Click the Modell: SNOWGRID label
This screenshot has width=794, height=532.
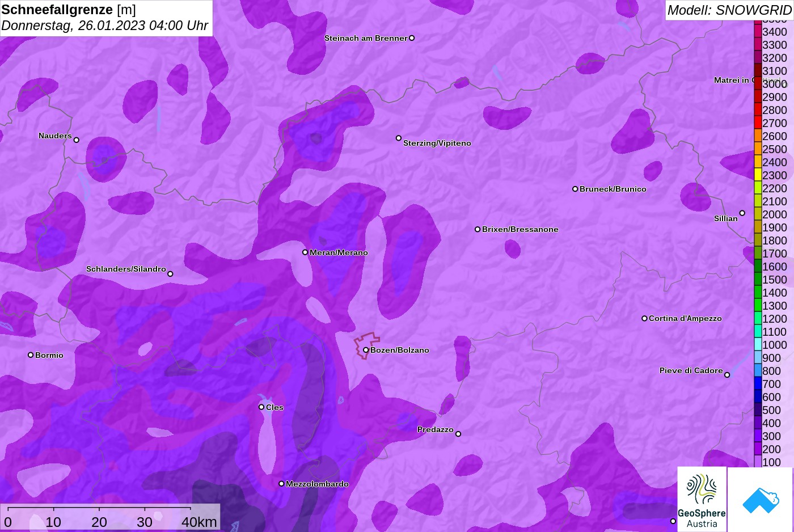click(x=729, y=10)
